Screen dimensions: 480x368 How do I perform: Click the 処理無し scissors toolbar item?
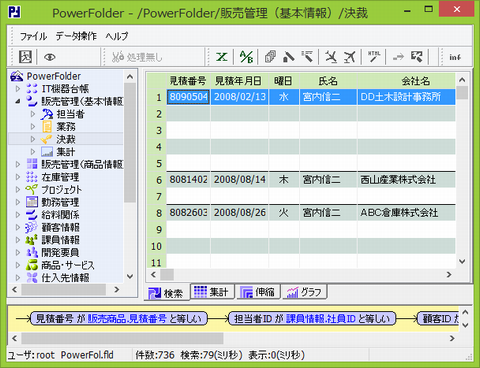click(137, 57)
